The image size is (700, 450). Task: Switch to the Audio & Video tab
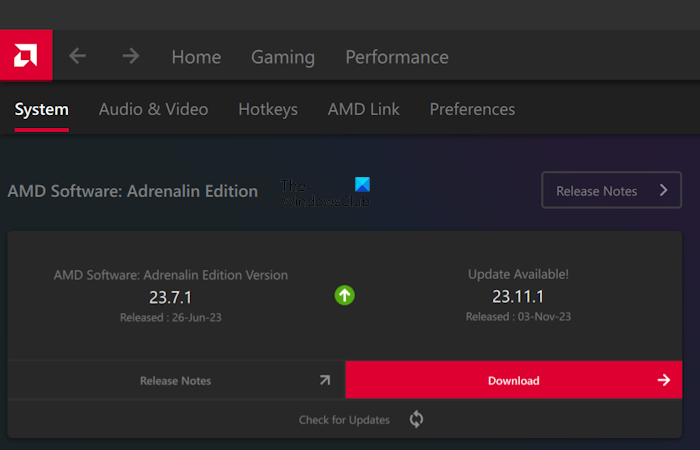click(154, 109)
